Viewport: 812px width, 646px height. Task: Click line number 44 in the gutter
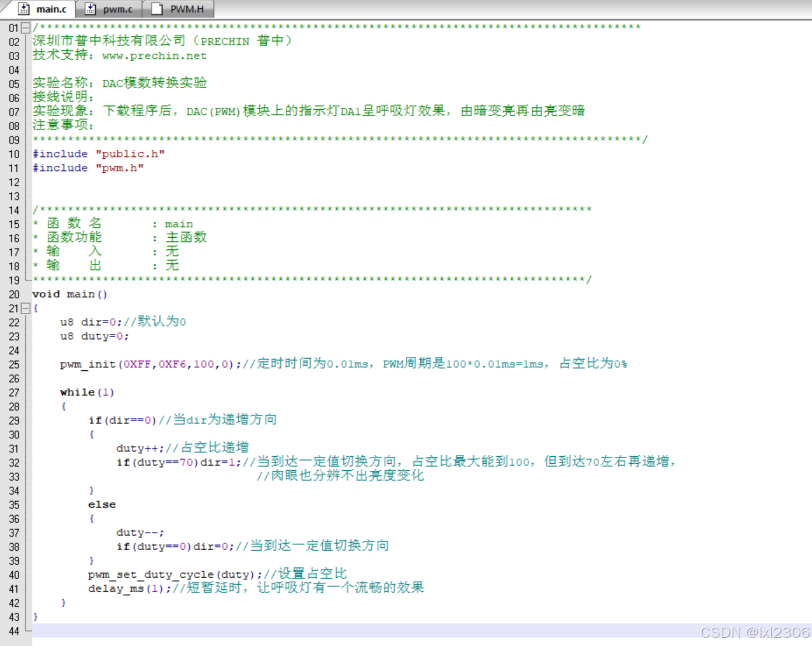(x=14, y=631)
